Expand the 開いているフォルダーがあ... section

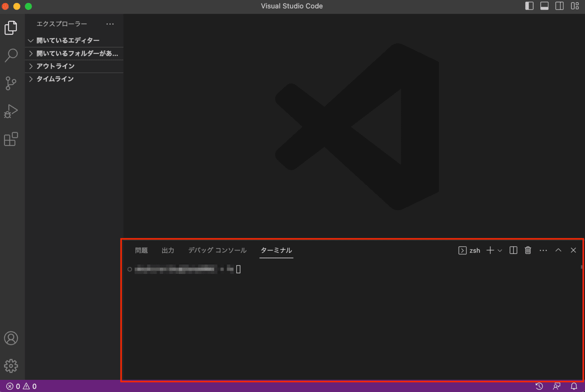[x=74, y=53]
